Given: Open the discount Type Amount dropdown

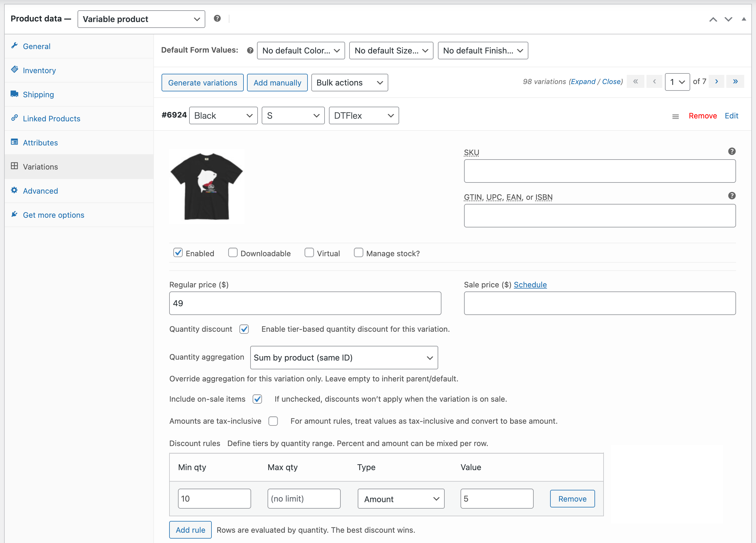Looking at the screenshot, I should 401,499.
